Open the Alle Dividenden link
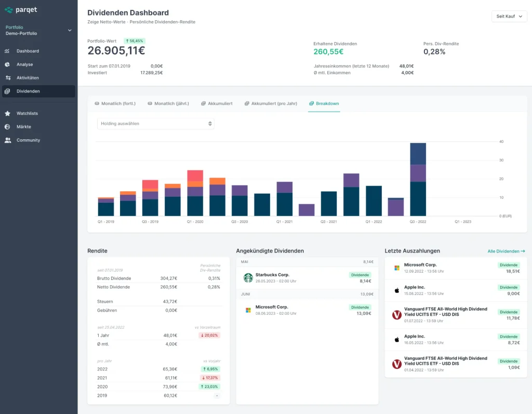532x414 pixels. (506, 251)
